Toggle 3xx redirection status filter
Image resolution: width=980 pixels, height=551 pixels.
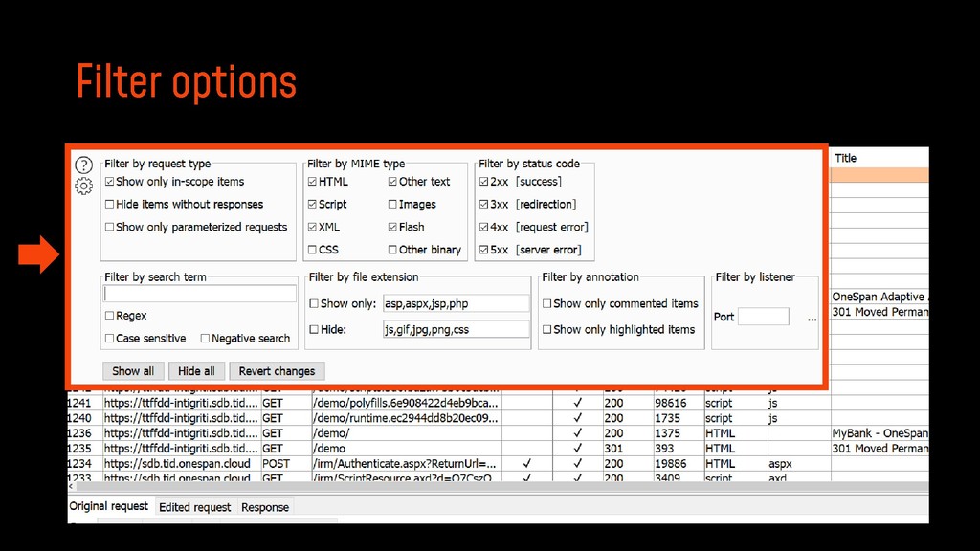483,204
